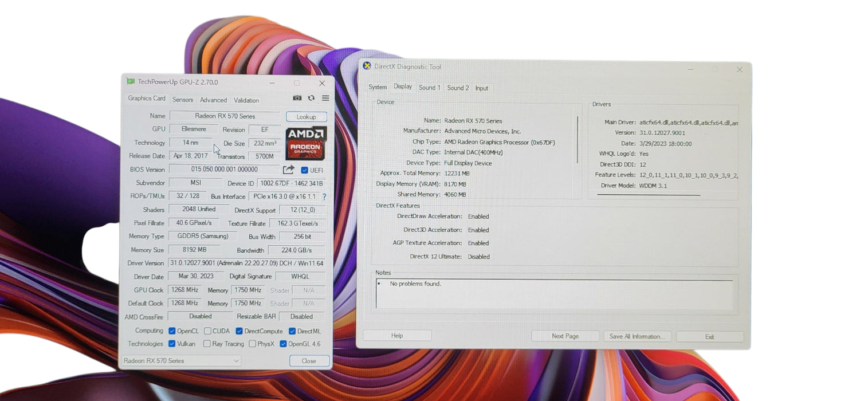Switch to the Sensors tab in GPU-Z

(183, 100)
